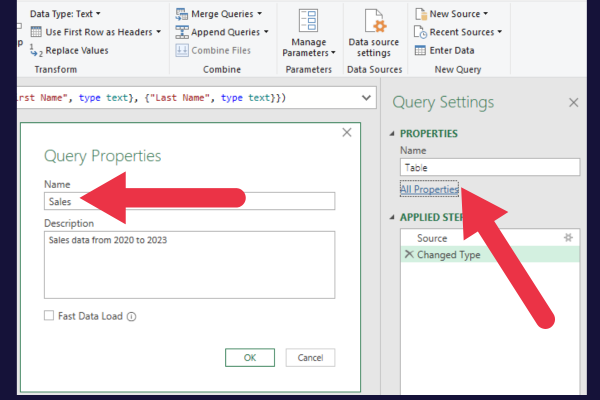
Task: Select the Changed Type step
Action: [x=490, y=255]
